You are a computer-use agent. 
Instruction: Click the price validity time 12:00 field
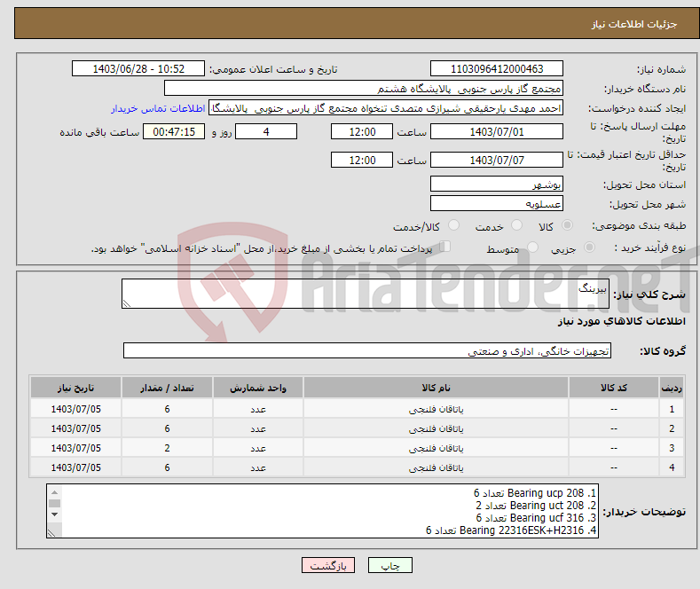[362, 160]
